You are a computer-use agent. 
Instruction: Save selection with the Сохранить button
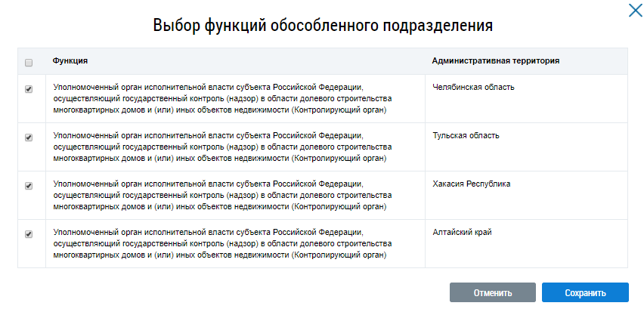[585, 292]
